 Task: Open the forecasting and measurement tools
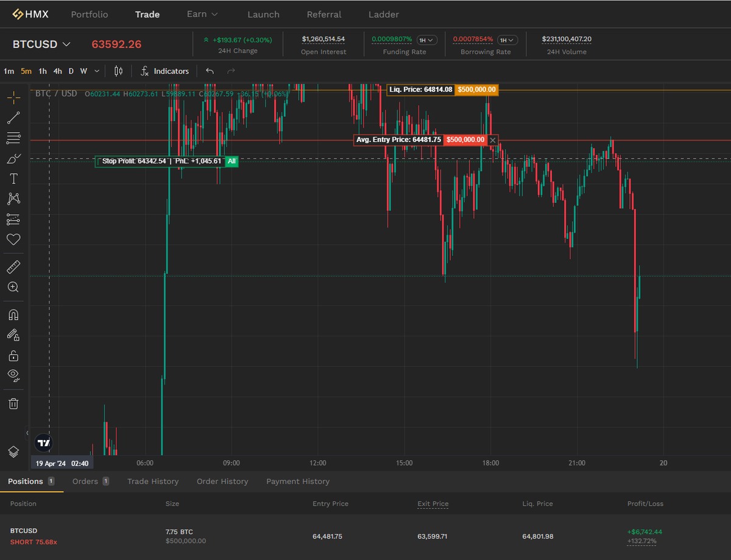point(13,219)
